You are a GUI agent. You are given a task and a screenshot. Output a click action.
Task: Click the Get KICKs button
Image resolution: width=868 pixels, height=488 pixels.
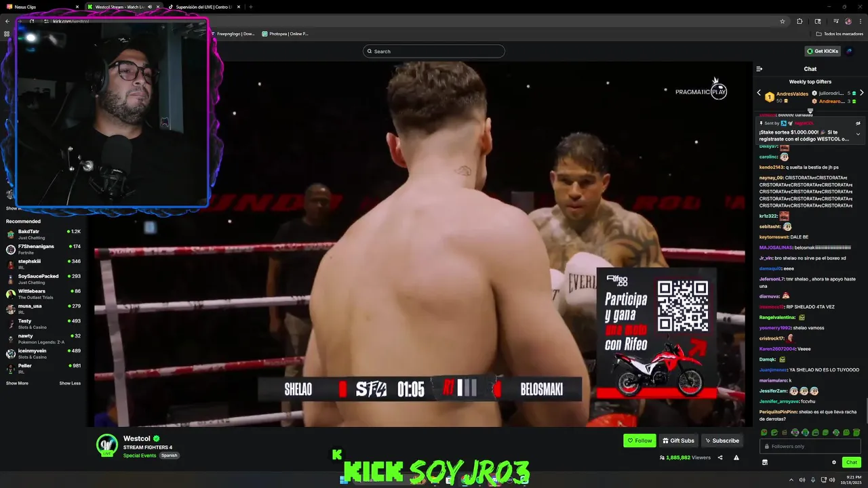click(x=823, y=51)
